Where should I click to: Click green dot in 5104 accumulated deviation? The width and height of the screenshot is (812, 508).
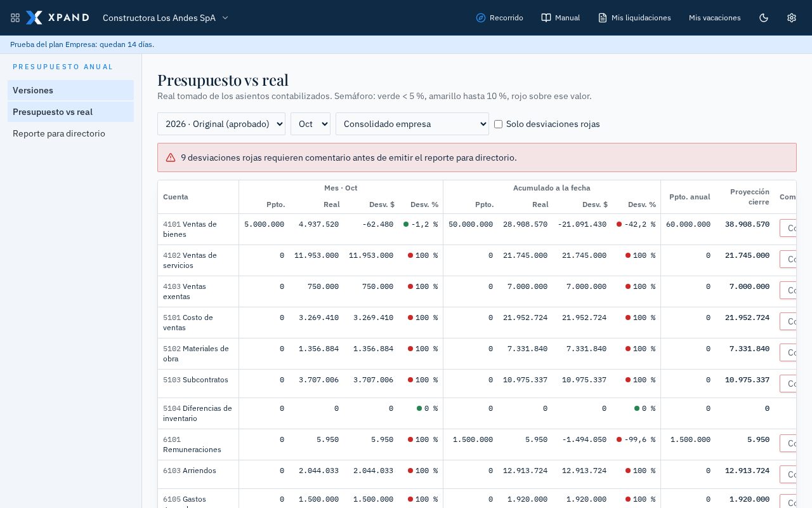[x=637, y=408]
